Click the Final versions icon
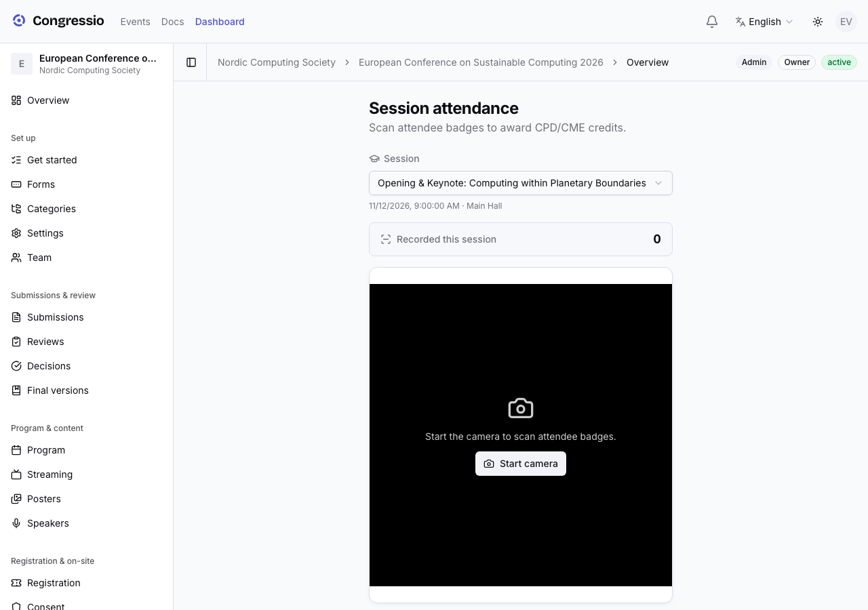868x610 pixels. [x=16, y=390]
